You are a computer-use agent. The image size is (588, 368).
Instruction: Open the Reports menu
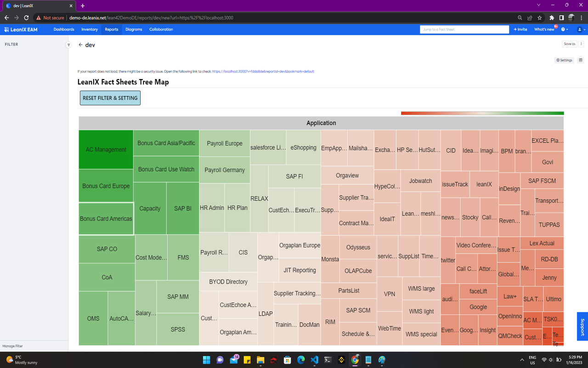click(112, 29)
